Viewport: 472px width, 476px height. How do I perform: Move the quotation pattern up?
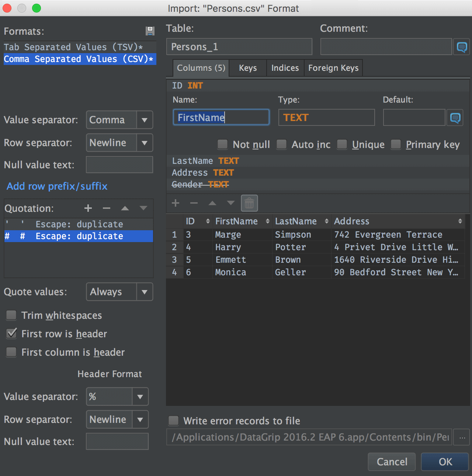pyautogui.click(x=125, y=208)
